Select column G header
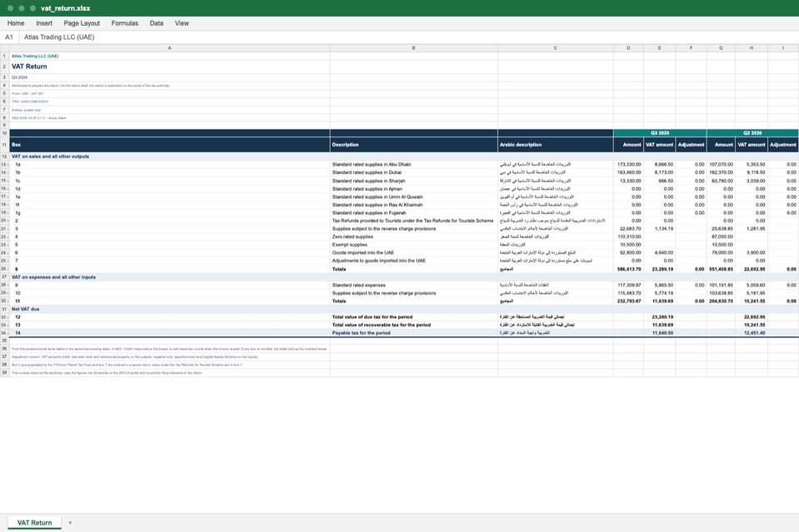This screenshot has height=532, width=799. pos(721,47)
